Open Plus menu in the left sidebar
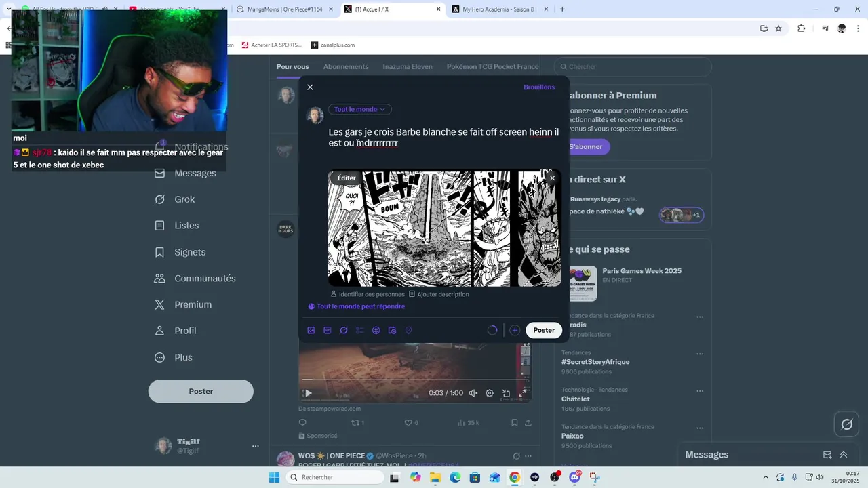 point(173,357)
